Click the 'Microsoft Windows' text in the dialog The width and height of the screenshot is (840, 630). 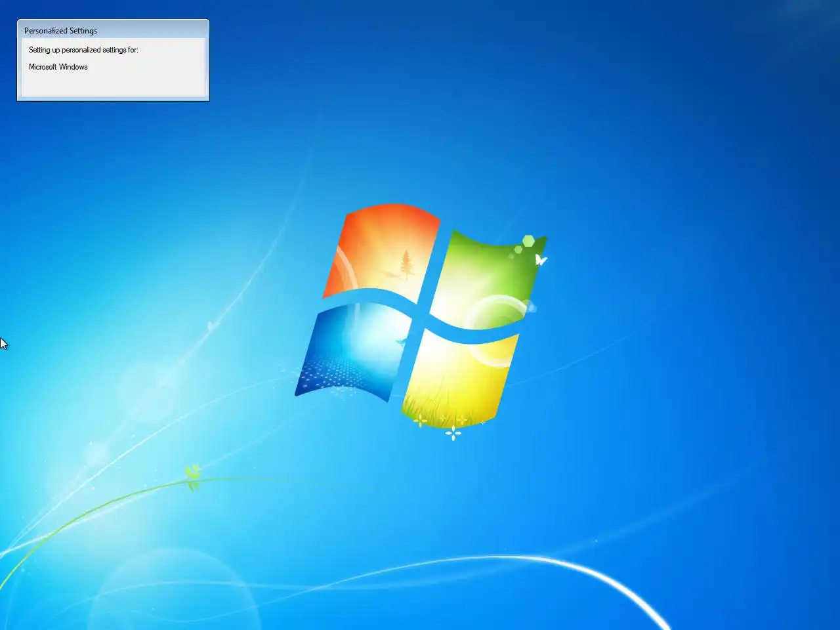tap(58, 67)
